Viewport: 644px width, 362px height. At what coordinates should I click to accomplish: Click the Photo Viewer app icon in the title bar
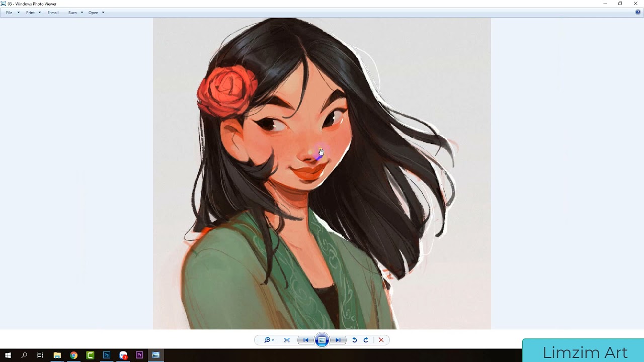pos(4,4)
